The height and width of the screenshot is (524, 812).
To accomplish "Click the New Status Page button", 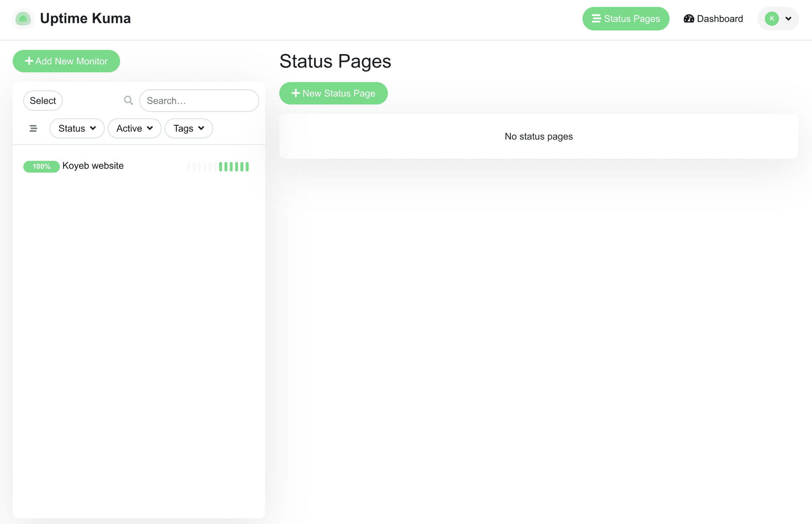I will 333,93.
